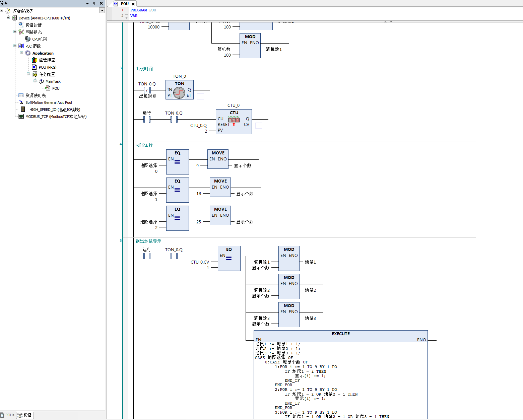Select the Device (AM402-CPU1608TP/TN) node icon
523x420 pixels.
tap(14, 18)
